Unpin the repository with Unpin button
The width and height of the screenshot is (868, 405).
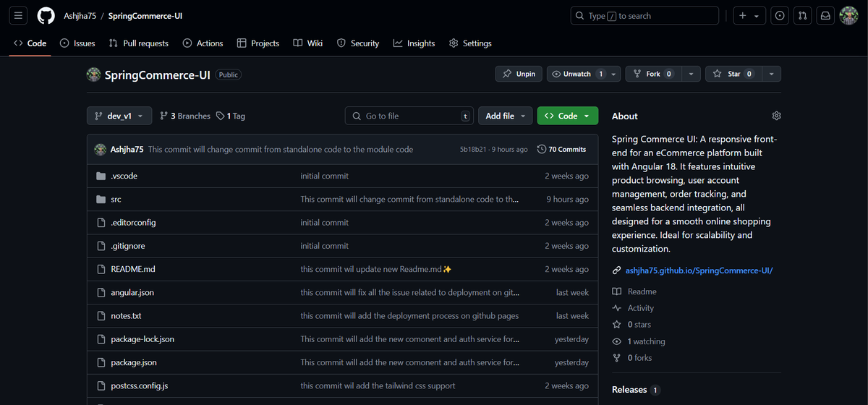[x=519, y=74]
